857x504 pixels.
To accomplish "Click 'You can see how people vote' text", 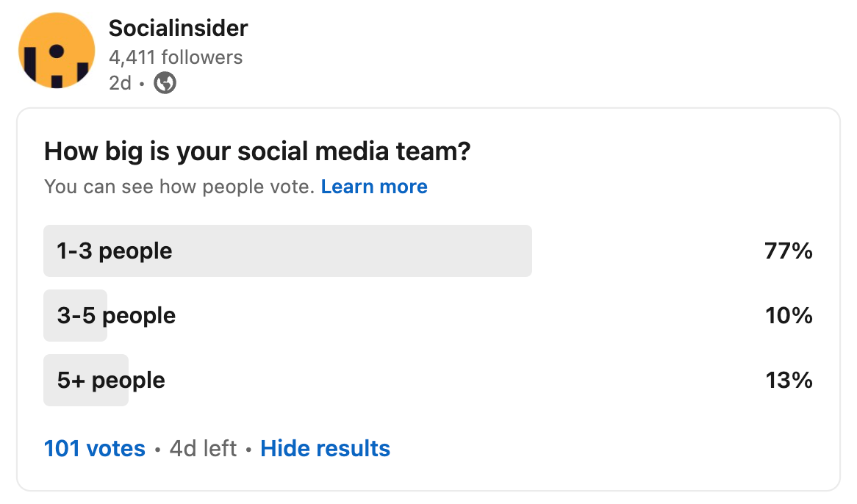I will 179,187.
